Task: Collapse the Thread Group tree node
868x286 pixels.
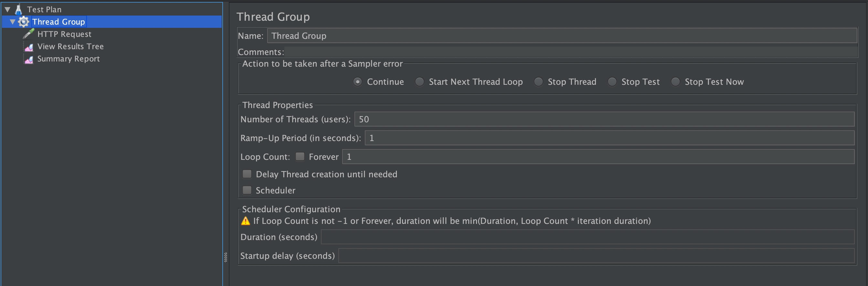Action: (13, 22)
